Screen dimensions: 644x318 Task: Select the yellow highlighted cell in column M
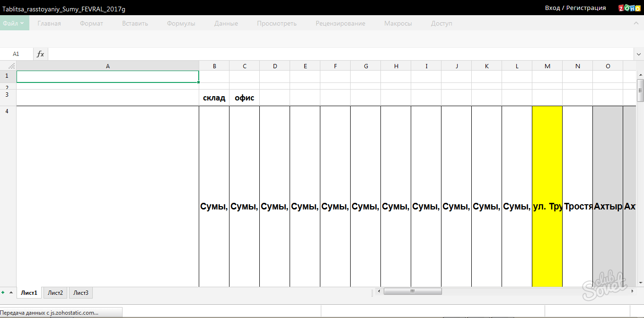coord(547,197)
